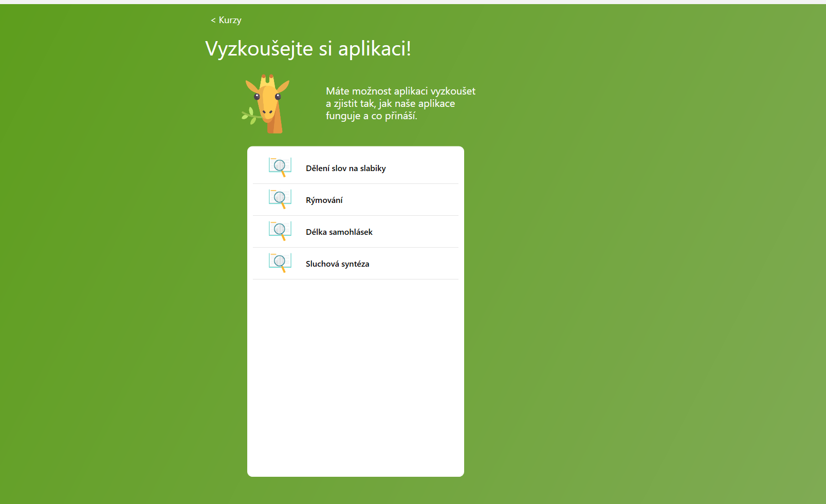Go back via the '< Kurzy' link
The height and width of the screenshot is (504, 826).
point(226,20)
